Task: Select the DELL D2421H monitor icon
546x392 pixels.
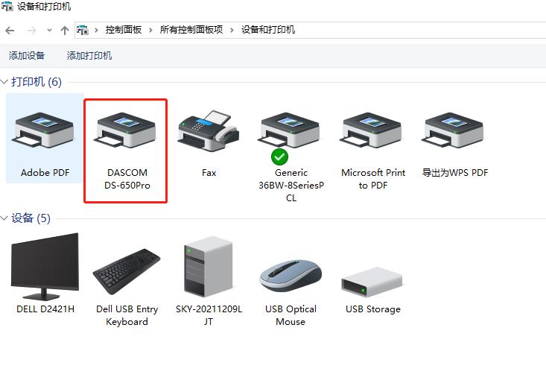Action: point(45,266)
